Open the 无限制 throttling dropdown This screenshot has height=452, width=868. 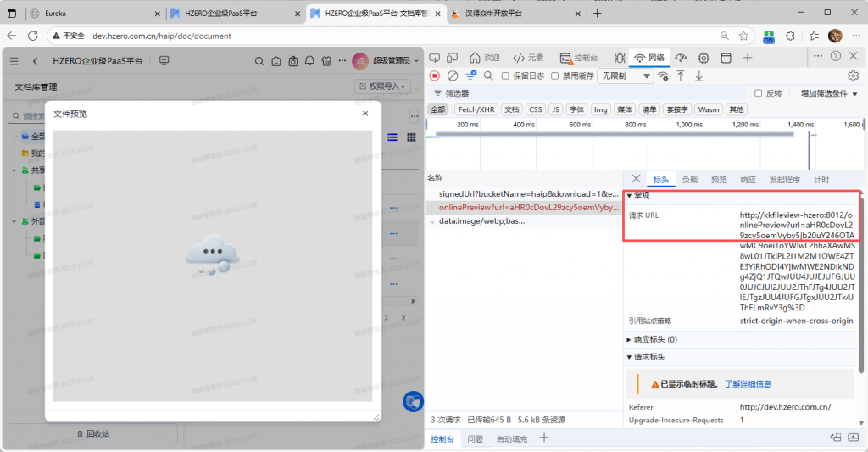click(626, 75)
